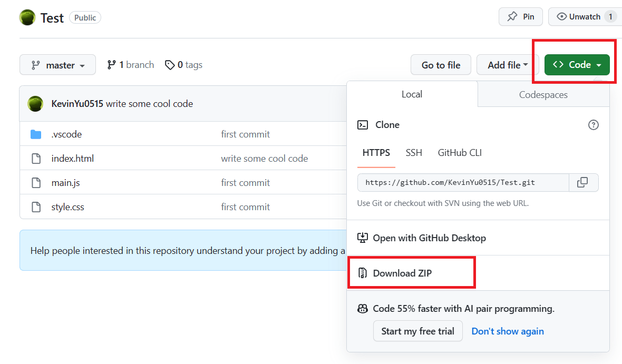Viewport: 622px width, 364px height.
Task: Switch to the Local tab
Action: (412, 94)
